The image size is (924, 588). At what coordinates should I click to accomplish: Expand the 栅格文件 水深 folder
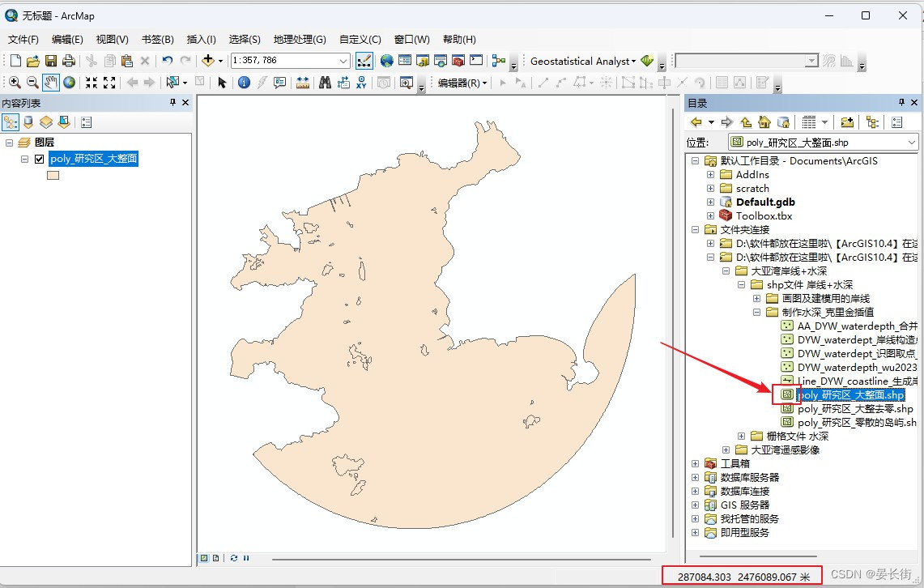coord(742,437)
